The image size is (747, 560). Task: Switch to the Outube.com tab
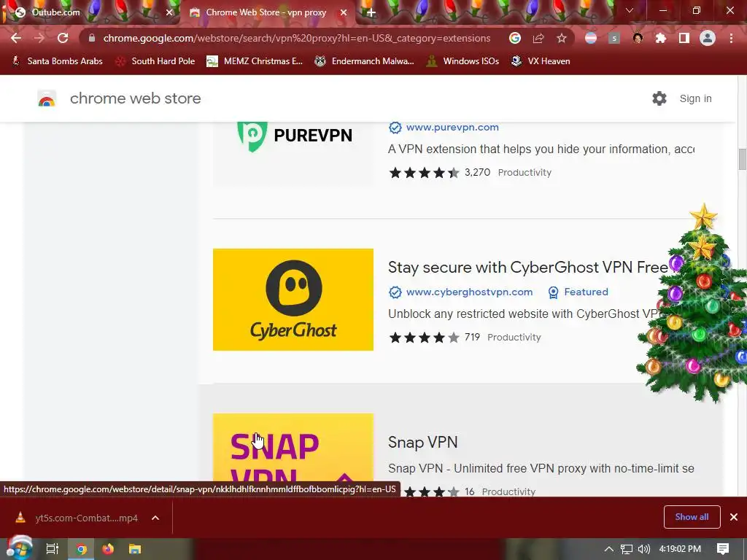tap(90, 12)
